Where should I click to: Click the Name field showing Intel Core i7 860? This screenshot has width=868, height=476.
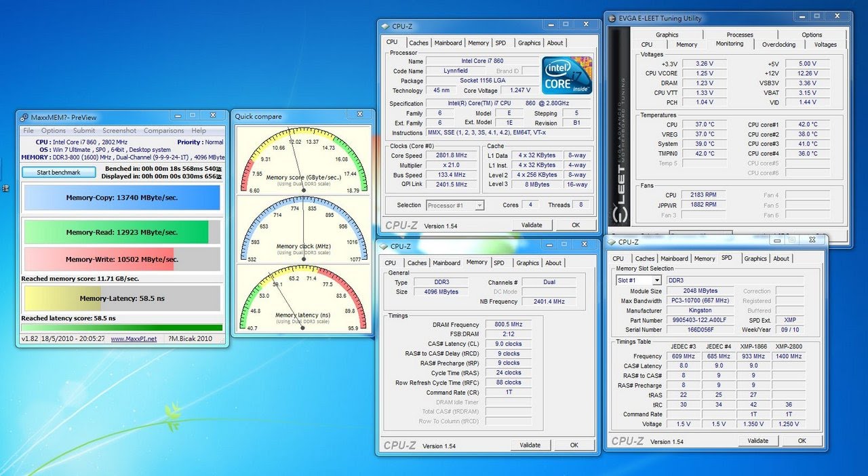[481, 61]
